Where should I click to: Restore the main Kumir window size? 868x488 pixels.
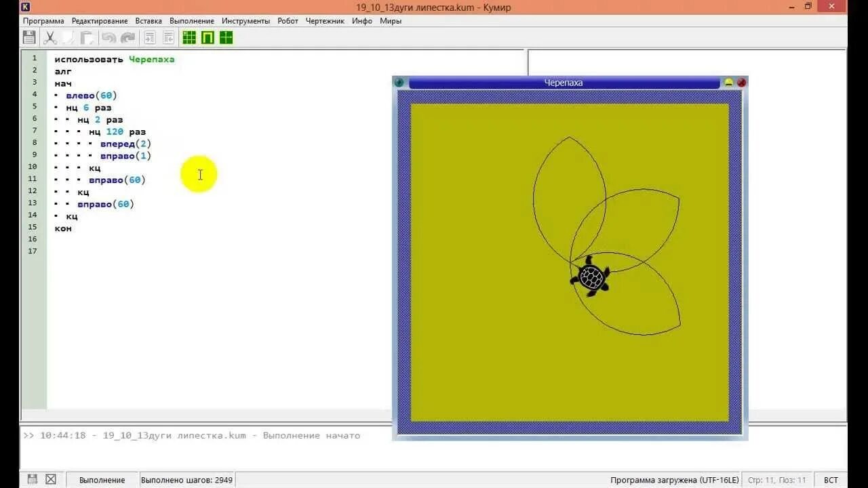coord(808,7)
